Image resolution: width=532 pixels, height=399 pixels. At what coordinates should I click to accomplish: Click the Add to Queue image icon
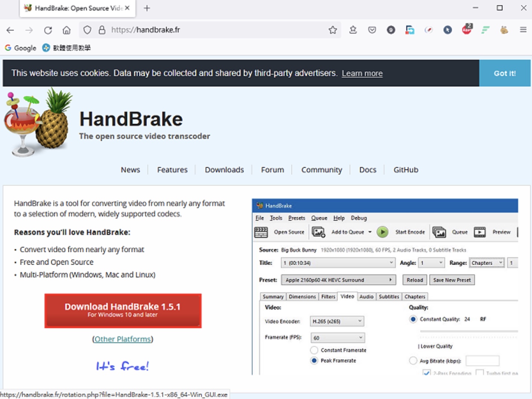pos(318,232)
